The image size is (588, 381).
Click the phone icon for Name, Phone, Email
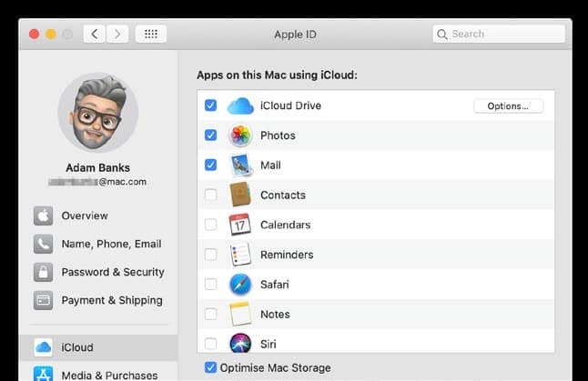tap(43, 244)
